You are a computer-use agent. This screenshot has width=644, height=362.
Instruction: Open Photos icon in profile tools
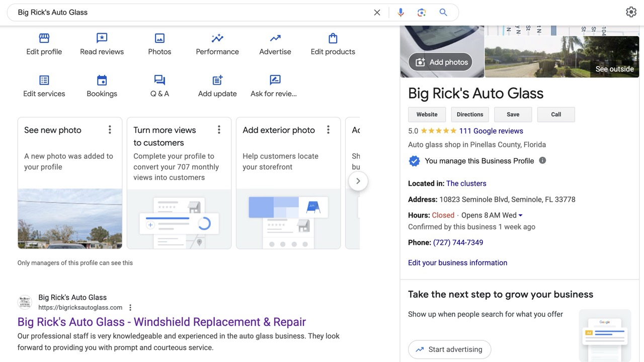click(x=159, y=38)
